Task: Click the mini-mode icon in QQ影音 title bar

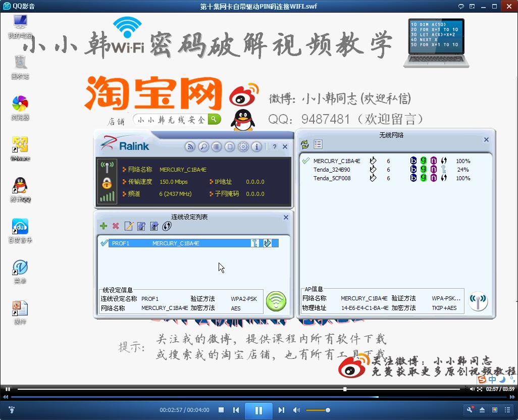Action: [x=472, y=6]
